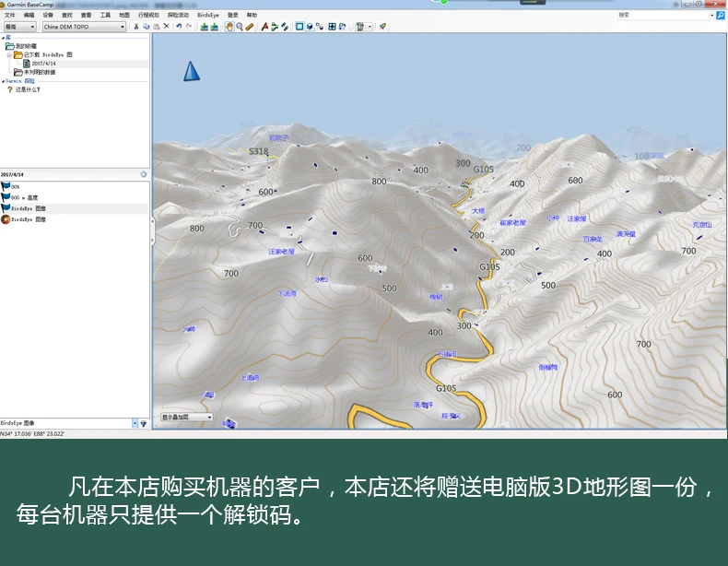Click the gear icon beside 2017/4/14 header
Image resolution: width=728 pixels, height=566 pixels.
tap(144, 174)
